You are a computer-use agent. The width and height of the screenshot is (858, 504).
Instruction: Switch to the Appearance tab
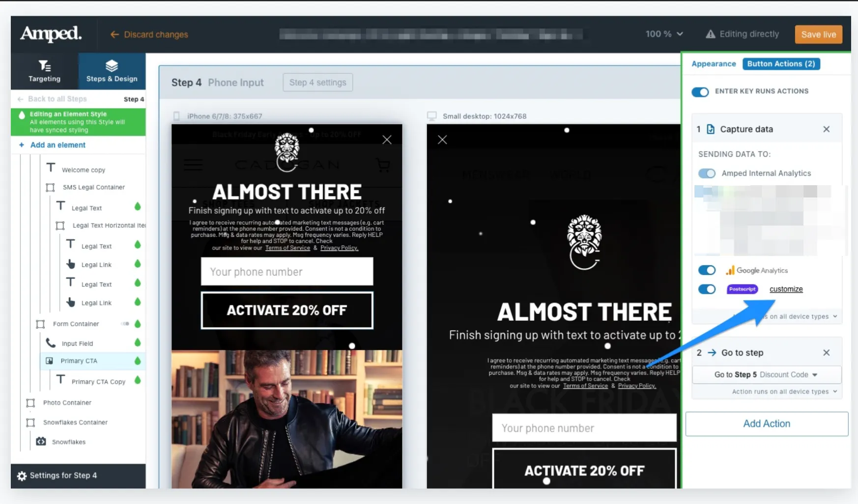714,63
